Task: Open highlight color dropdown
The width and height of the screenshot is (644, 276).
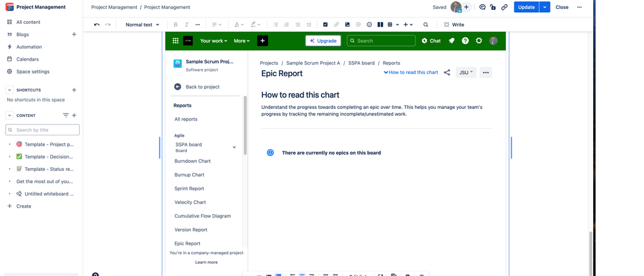Action: pos(256,25)
